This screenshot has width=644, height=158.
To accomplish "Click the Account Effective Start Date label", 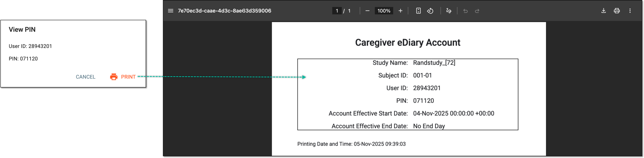I will pyautogui.click(x=368, y=113).
